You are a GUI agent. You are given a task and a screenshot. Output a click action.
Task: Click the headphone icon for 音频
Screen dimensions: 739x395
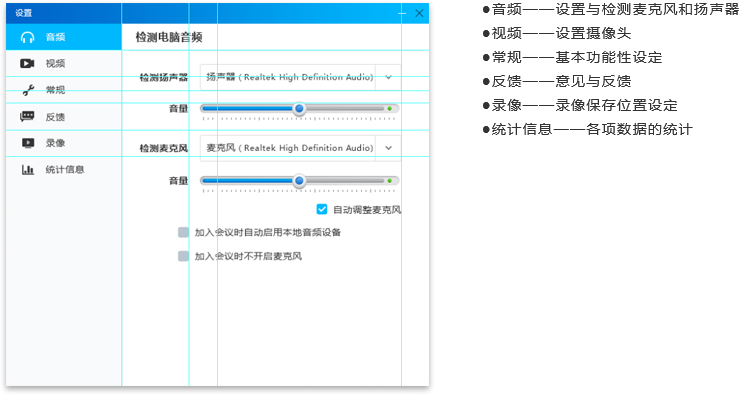[27, 37]
